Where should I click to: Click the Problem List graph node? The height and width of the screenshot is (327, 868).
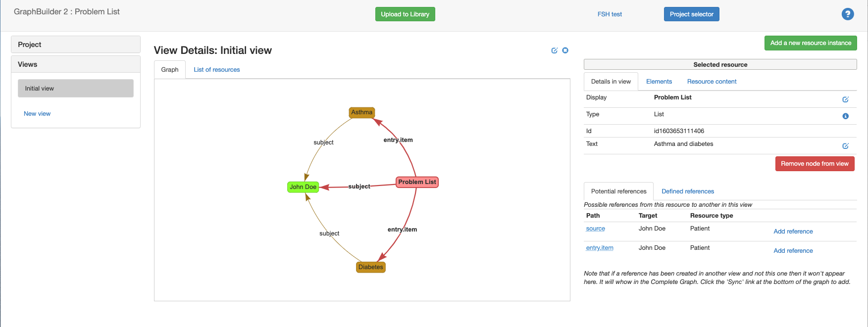[x=417, y=182]
